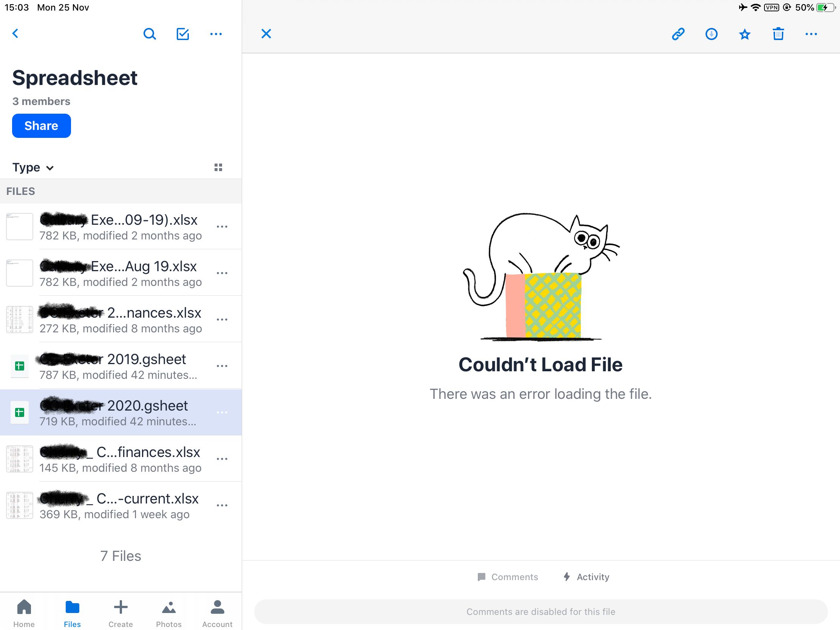Star the file as a favorite
The image size is (840, 630).
745,34
